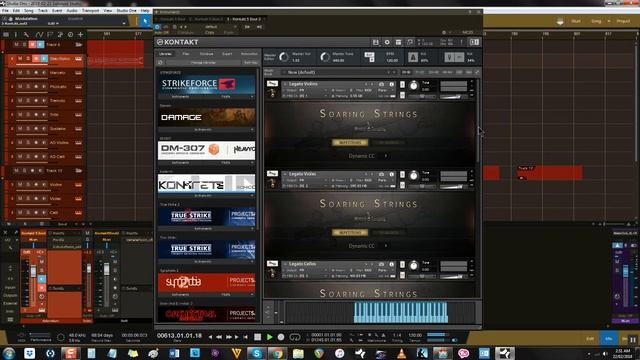Image resolution: width=640 pixels, height=360 pixels.
Task: Expand Damage library options arrow
Action: tap(252, 130)
